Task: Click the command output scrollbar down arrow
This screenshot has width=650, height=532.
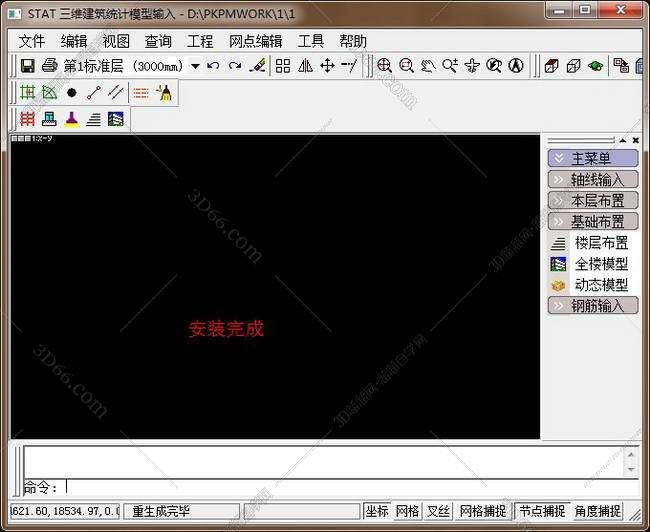Action: click(631, 469)
